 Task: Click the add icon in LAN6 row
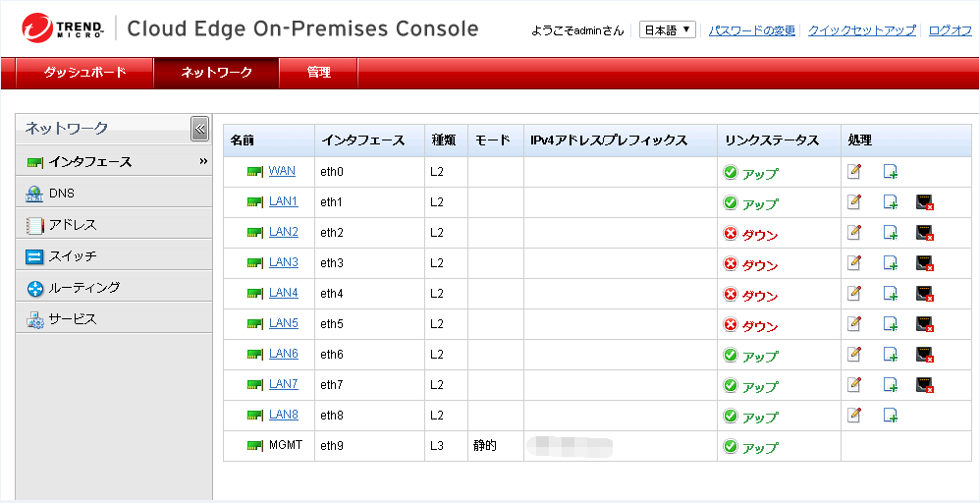pyautogui.click(x=890, y=355)
